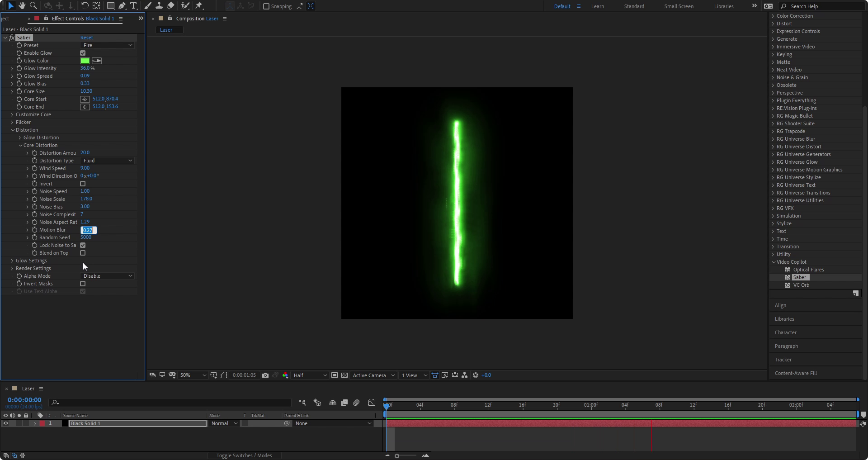
Task: Select the Rectangle shape tool
Action: [x=110, y=6]
